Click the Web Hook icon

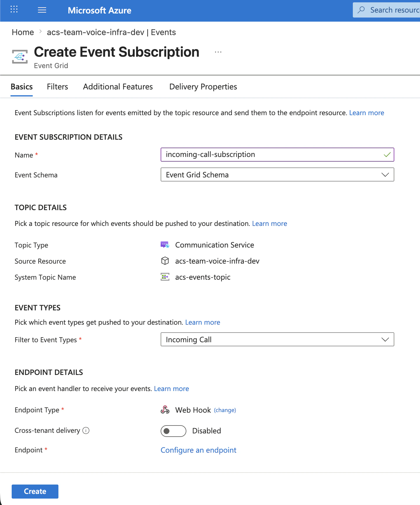point(165,410)
